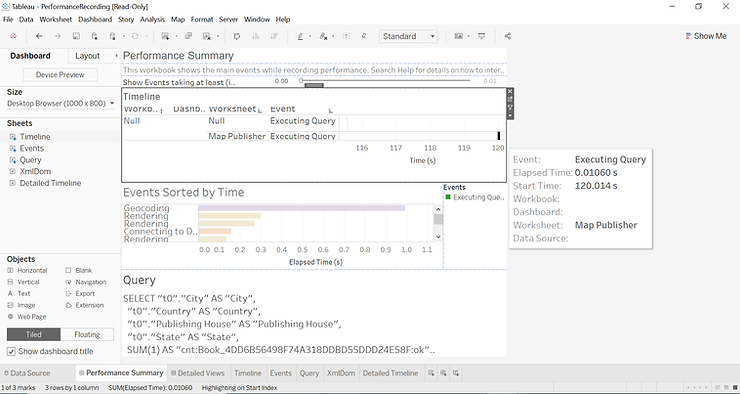740x394 pixels.
Task: Switch to the XmlDom sheet tab
Action: pyautogui.click(x=341, y=373)
